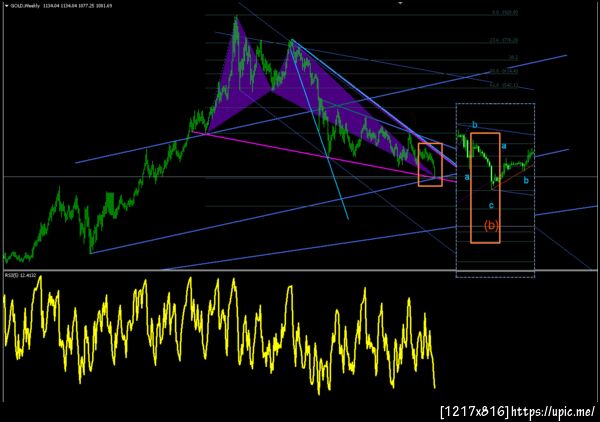
Task: Click the chart shift marker on top edge
Action: point(400,3)
